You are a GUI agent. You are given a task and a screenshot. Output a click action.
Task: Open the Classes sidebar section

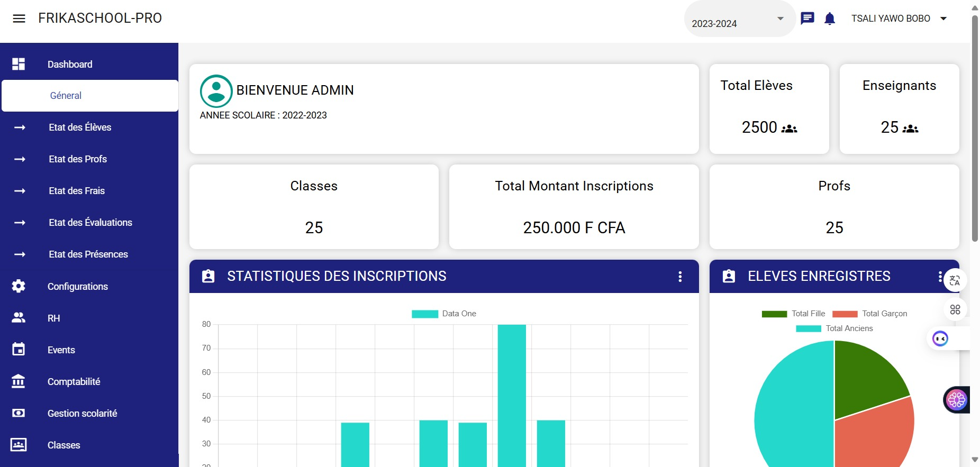[x=64, y=445]
